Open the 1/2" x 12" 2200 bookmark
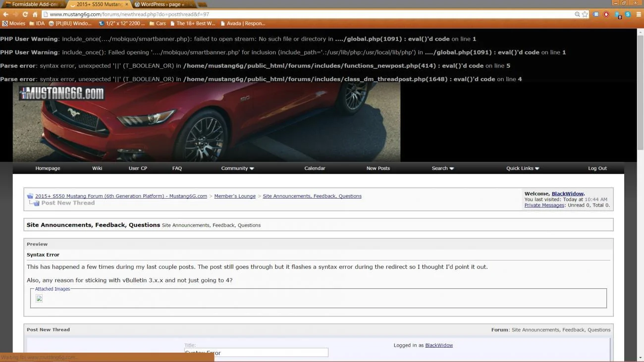Image resolution: width=644 pixels, height=362 pixels. tap(122, 23)
